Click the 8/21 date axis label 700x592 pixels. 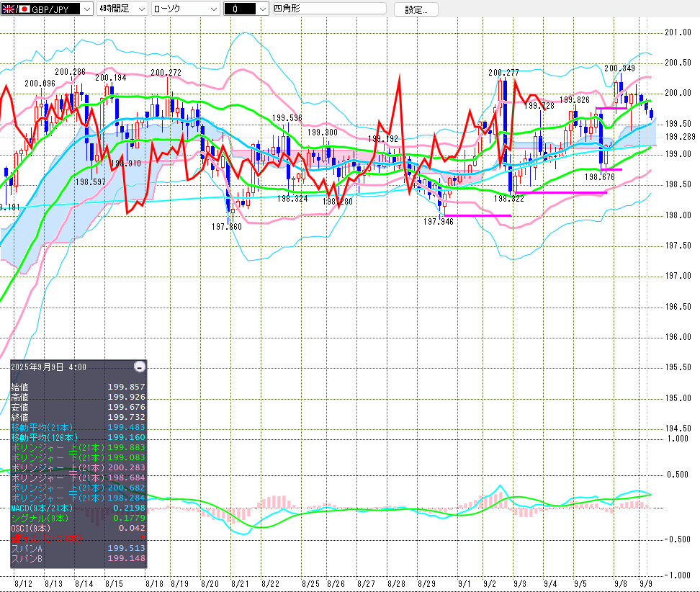pos(241,584)
